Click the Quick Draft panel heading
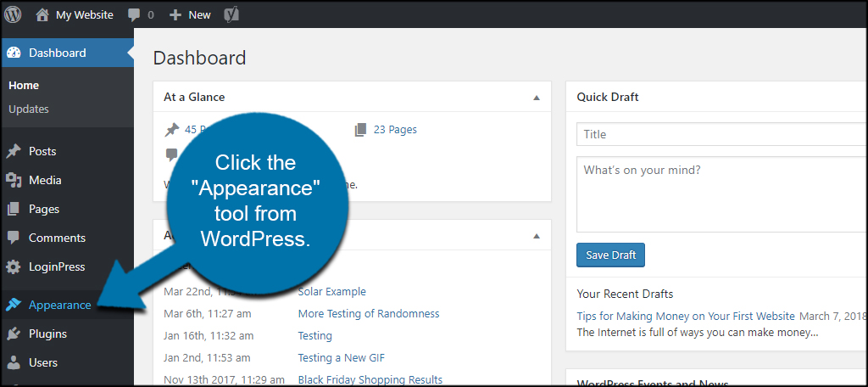The width and height of the screenshot is (868, 387). click(x=607, y=97)
